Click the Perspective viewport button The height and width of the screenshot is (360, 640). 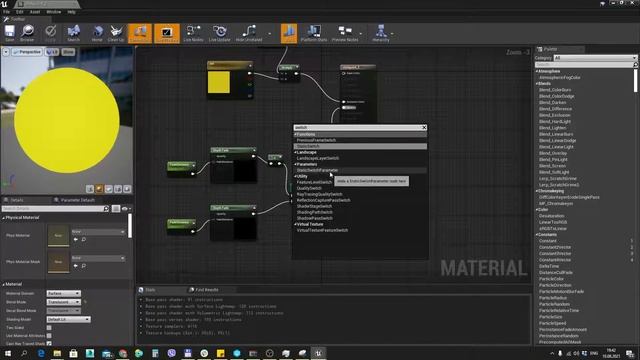click(27, 52)
